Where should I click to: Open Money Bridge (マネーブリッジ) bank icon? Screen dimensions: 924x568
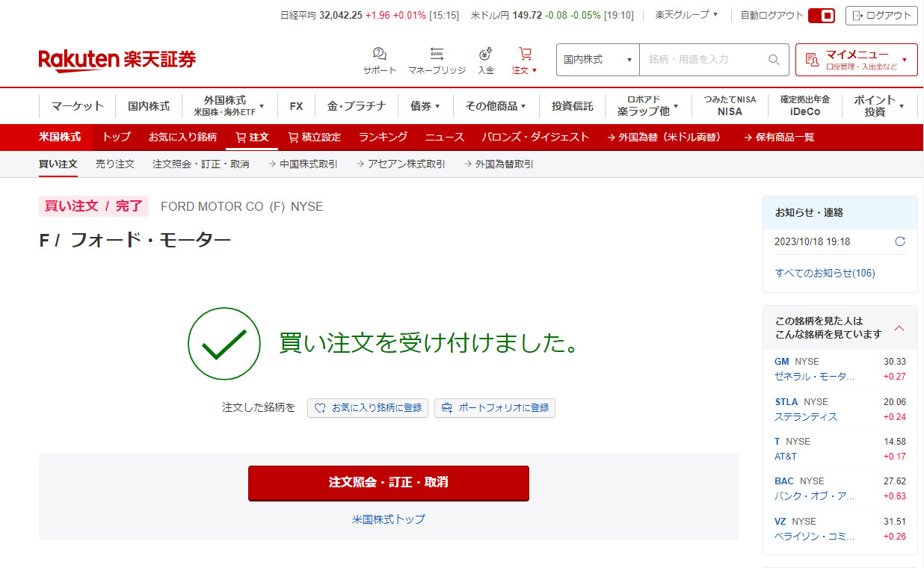tap(437, 55)
